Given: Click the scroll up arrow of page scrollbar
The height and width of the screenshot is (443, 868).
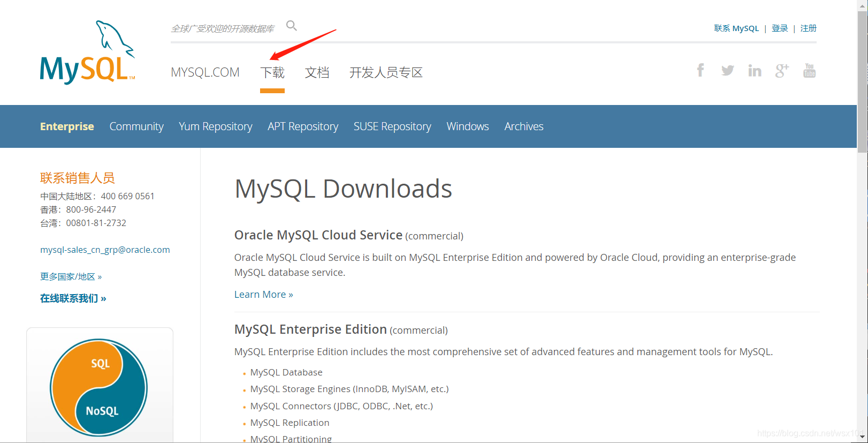Looking at the screenshot, I should pyautogui.click(x=863, y=5).
